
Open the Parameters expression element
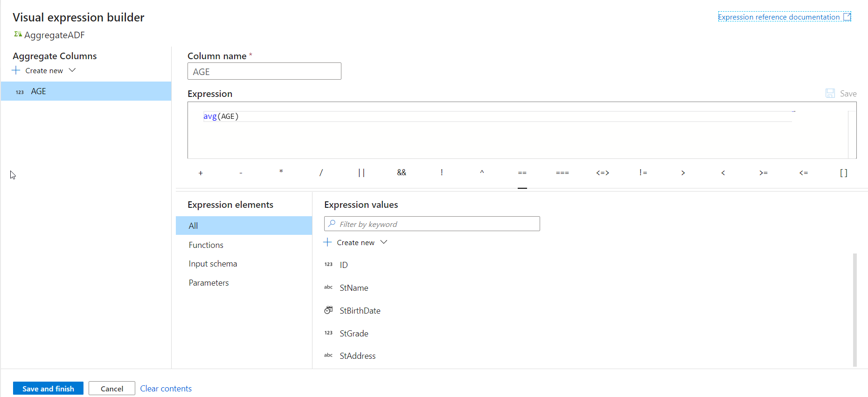click(x=208, y=283)
